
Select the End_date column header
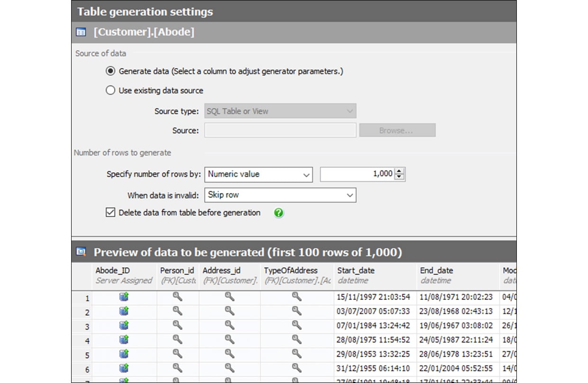[x=458, y=275]
